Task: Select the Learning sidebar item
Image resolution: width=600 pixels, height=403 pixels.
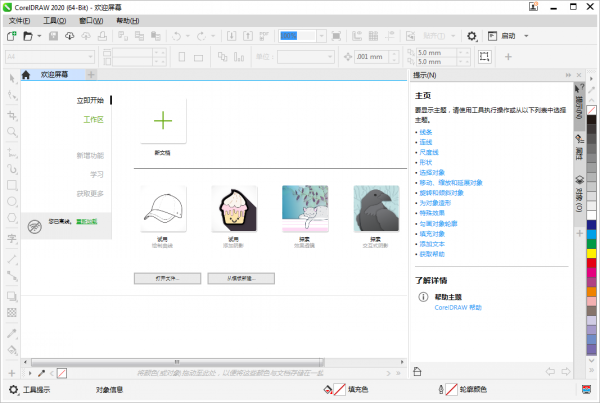Action: [x=97, y=175]
